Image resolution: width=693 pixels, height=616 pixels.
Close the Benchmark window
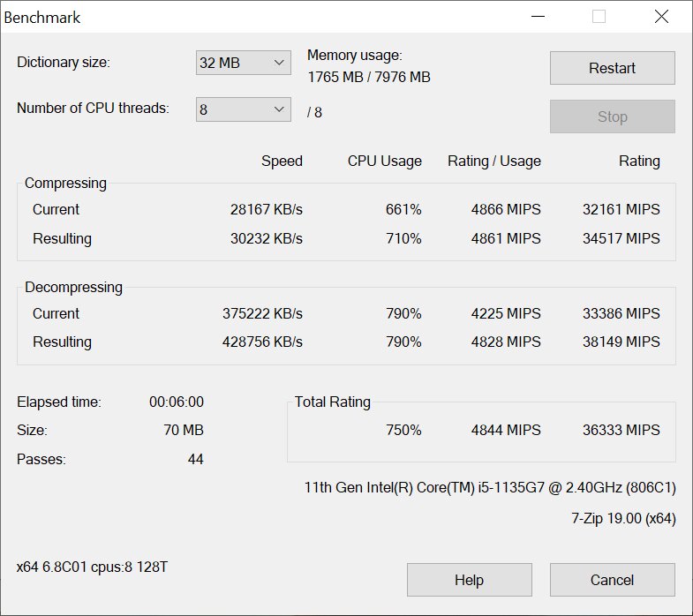(x=660, y=17)
